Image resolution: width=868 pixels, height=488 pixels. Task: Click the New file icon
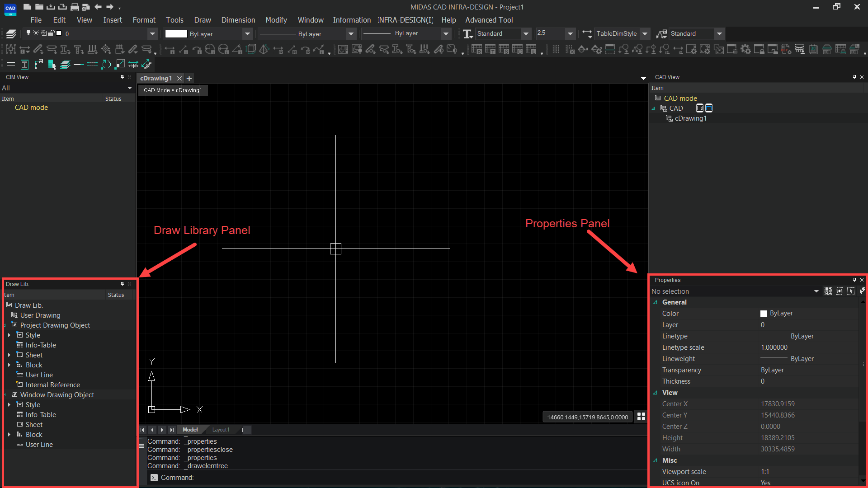pyautogui.click(x=27, y=7)
